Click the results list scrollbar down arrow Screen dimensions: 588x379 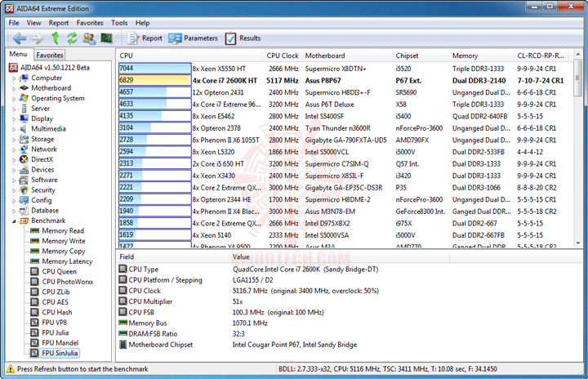578,243
